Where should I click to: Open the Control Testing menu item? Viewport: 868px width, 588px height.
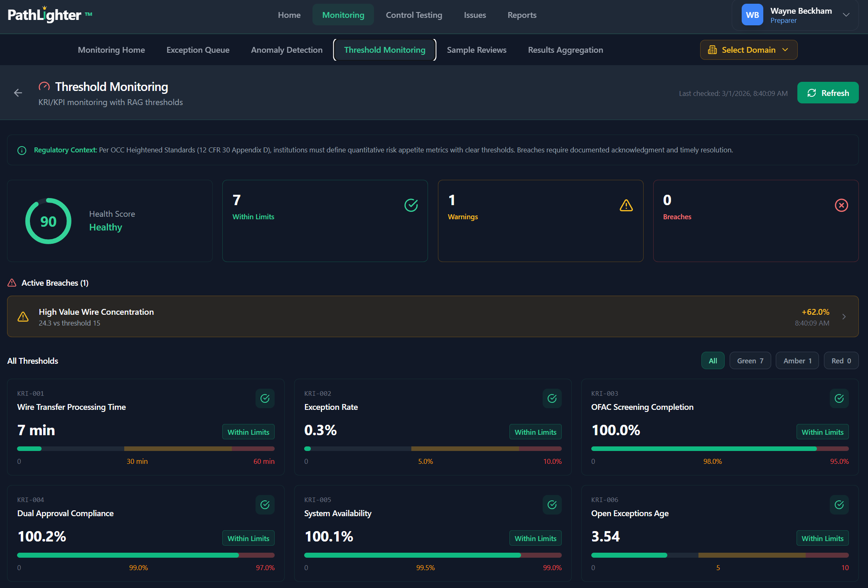pyautogui.click(x=414, y=15)
